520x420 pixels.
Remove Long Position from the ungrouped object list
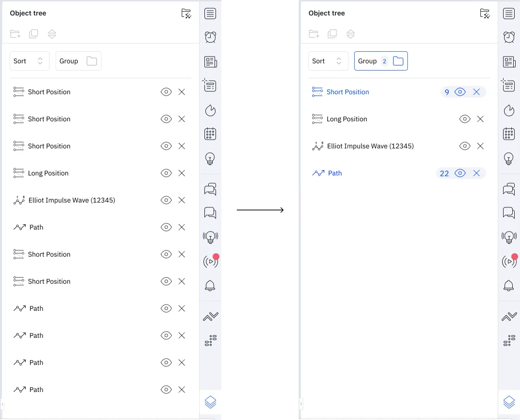pyautogui.click(x=182, y=173)
